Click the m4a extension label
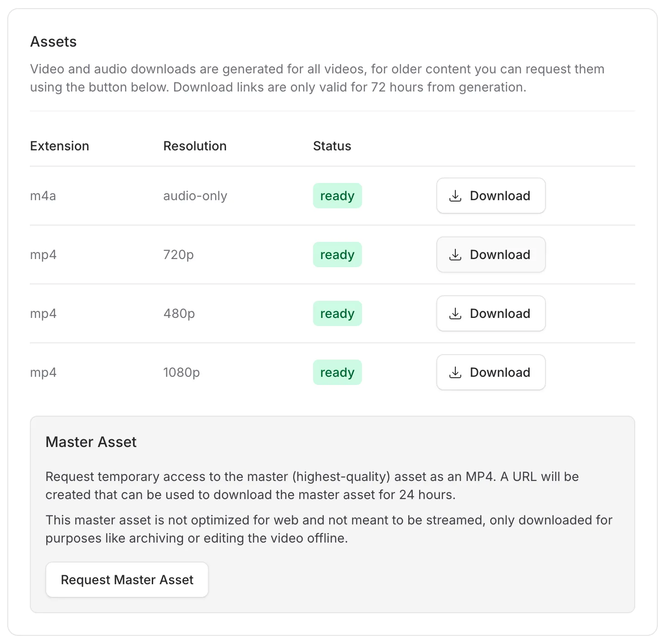The image size is (666, 644). (x=43, y=196)
